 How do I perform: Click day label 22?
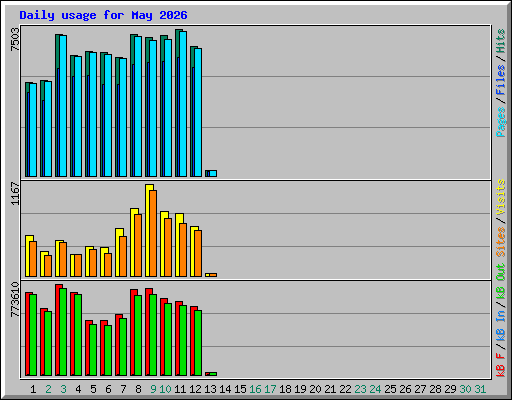pos(345,389)
